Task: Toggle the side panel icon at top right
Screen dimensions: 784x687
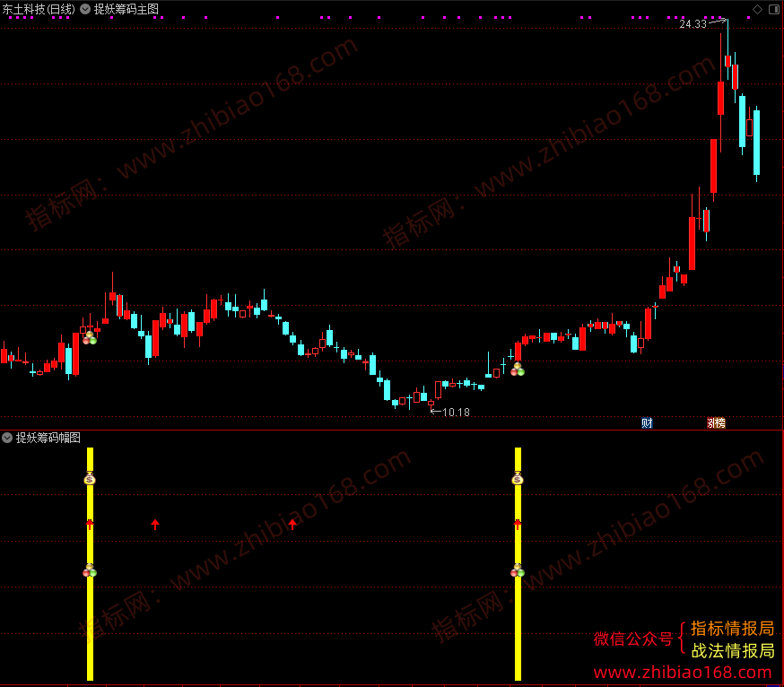Action: pyautogui.click(x=773, y=9)
